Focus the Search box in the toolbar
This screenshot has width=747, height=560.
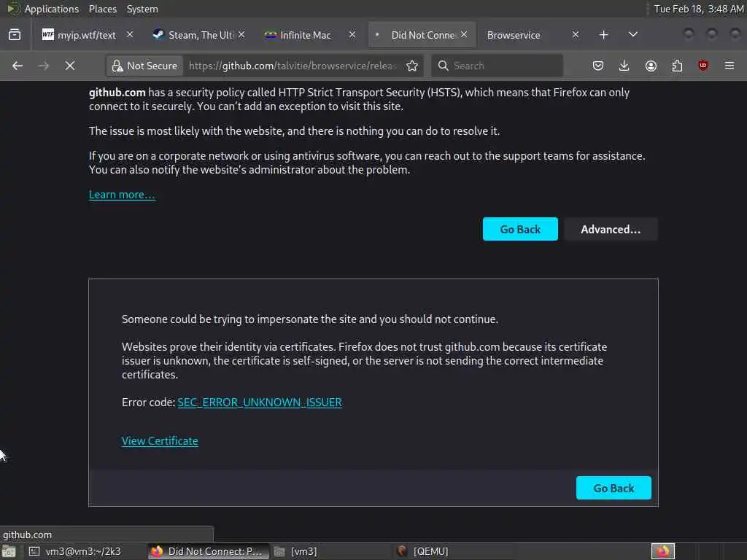[498, 66]
